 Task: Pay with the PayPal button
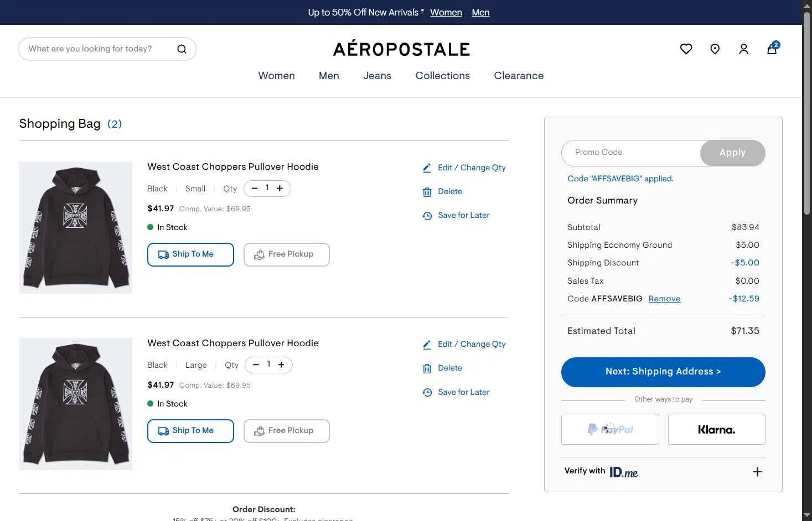pyautogui.click(x=610, y=429)
